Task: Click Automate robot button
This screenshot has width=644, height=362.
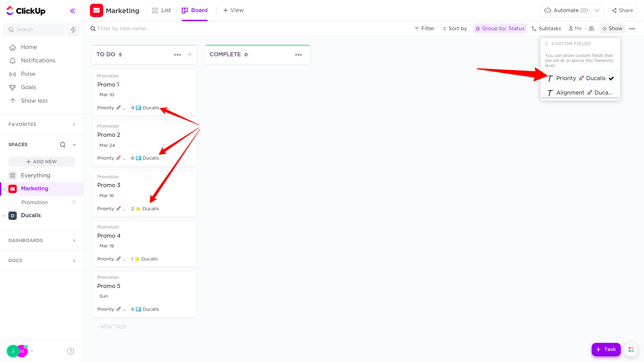Action: coord(566,10)
